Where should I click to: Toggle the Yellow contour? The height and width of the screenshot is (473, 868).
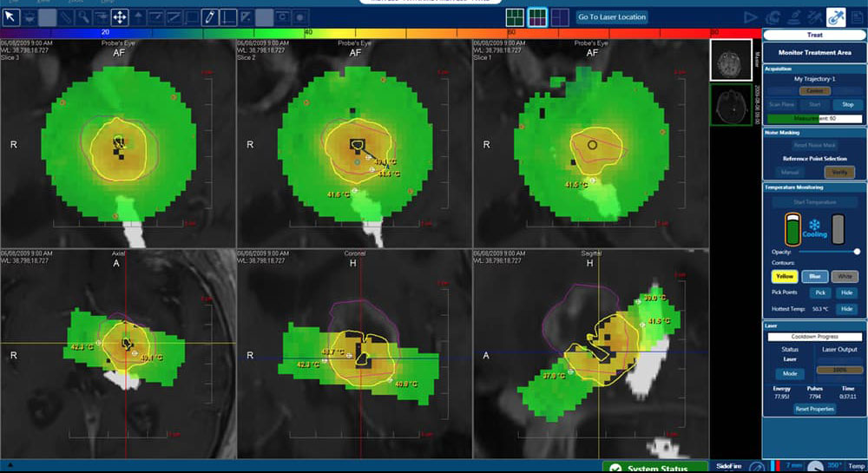point(785,276)
